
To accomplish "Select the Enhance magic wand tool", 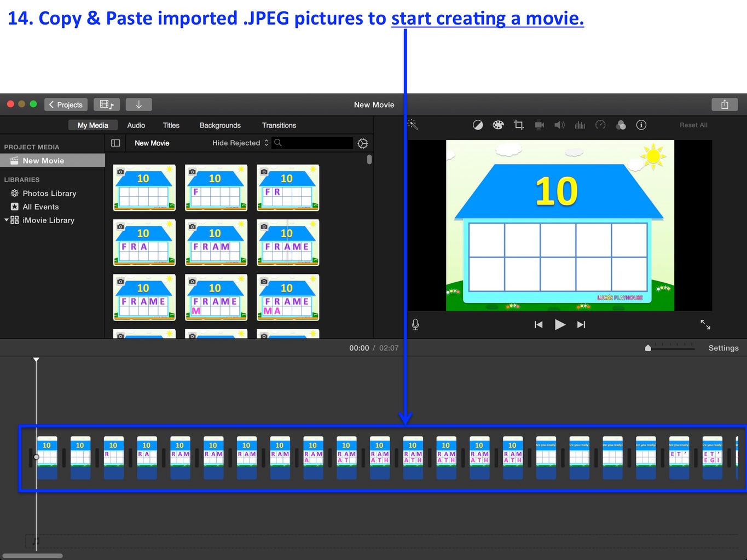I will pyautogui.click(x=413, y=125).
